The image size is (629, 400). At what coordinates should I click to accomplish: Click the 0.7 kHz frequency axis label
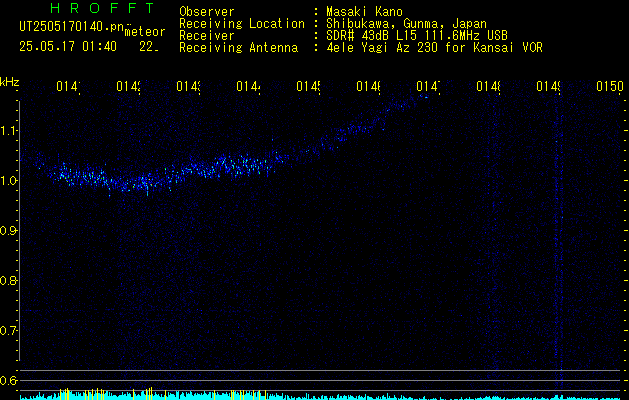pyautogui.click(x=9, y=331)
